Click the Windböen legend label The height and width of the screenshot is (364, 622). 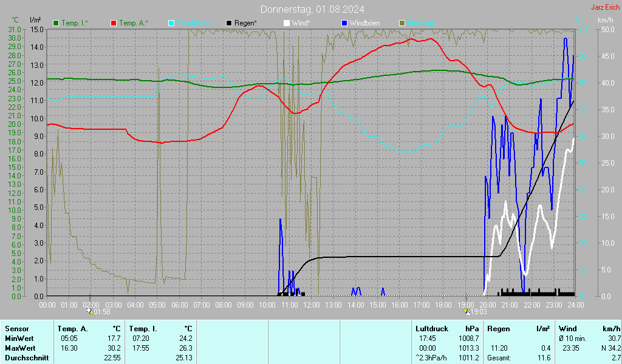pos(366,23)
